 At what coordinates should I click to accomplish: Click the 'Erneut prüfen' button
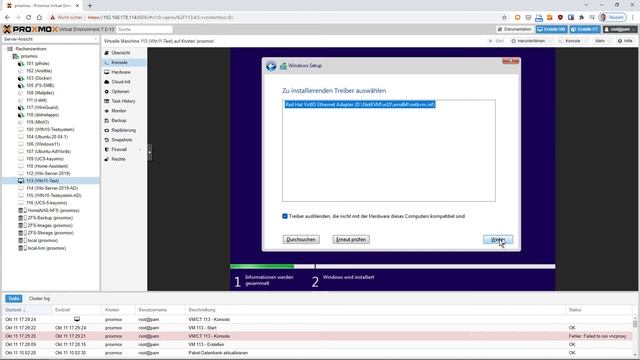tap(351, 240)
